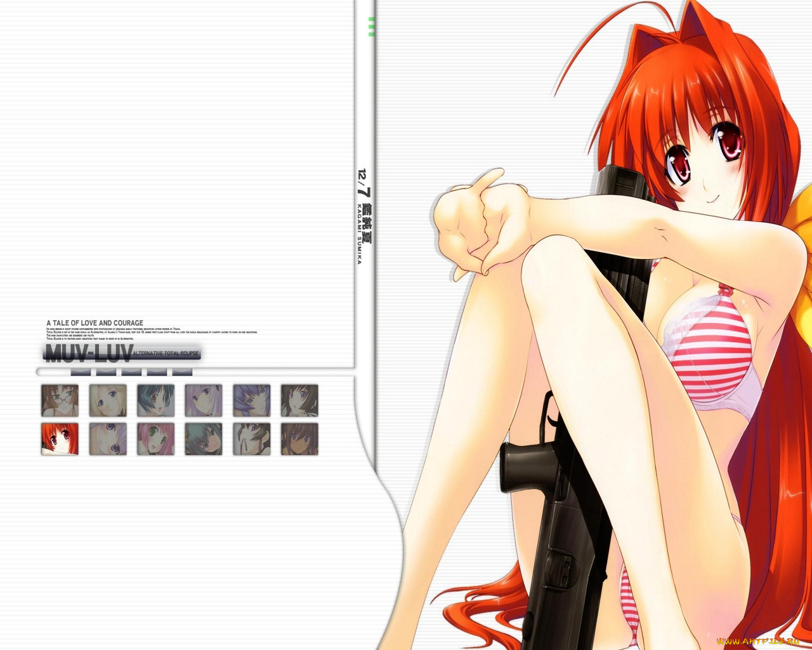Select the rightmost gray tab under the logo
Image resolution: width=812 pixels, height=650 pixels.
182,371
